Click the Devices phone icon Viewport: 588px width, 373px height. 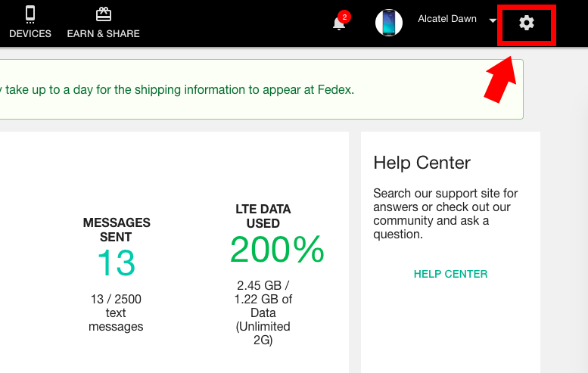click(x=30, y=14)
